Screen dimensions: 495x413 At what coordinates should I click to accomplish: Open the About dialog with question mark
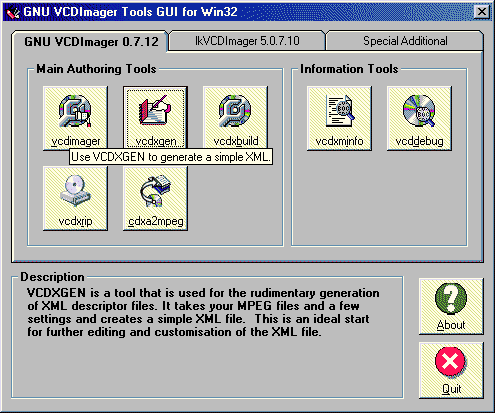(451, 307)
